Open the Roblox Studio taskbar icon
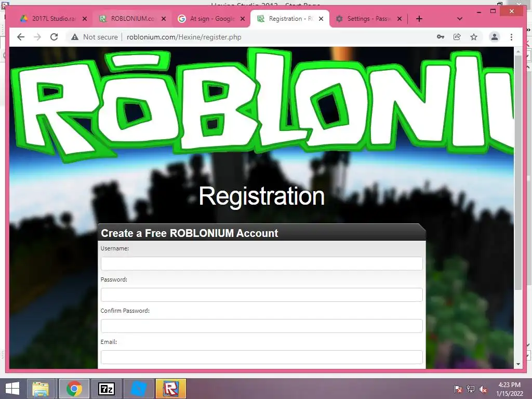Screen dimensions: 532x399 click(170, 389)
